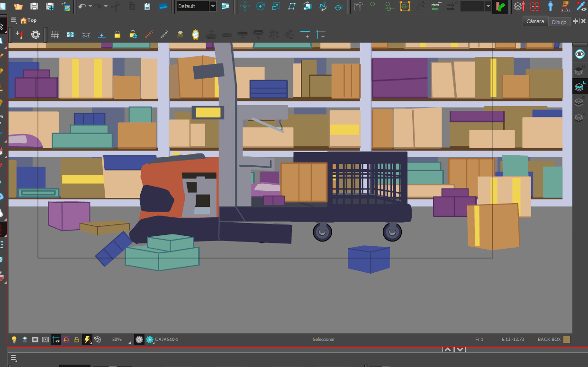Viewport: 588px width, 367px height.
Task: Switch to the Dibujo tab
Action: (x=559, y=22)
